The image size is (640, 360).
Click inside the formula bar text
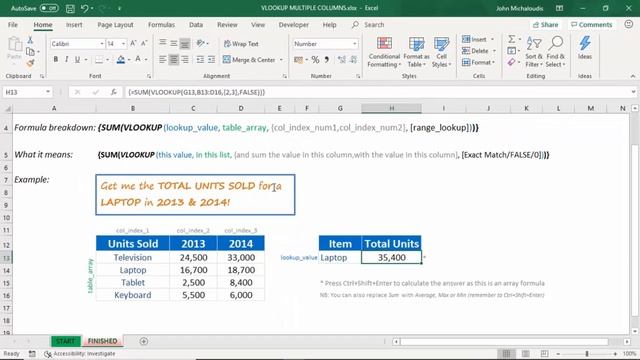[197, 92]
